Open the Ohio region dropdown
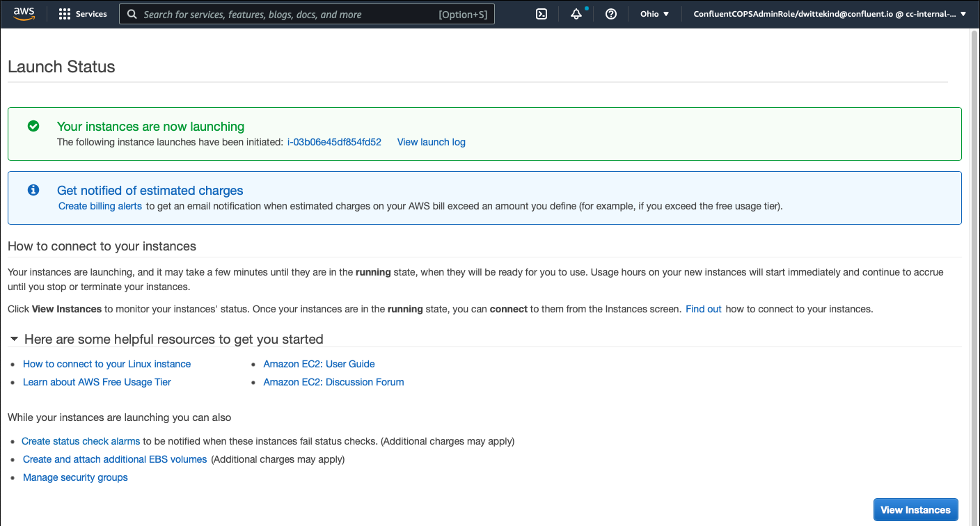The image size is (980, 526). coord(654,14)
